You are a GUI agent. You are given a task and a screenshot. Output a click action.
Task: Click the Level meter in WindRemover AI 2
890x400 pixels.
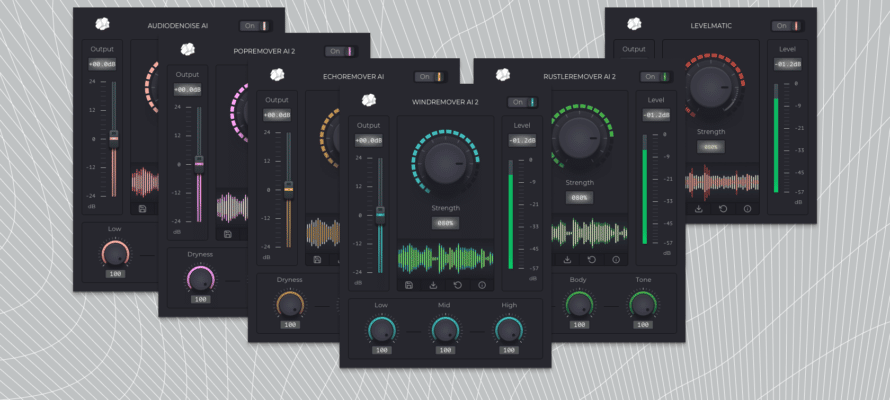point(511,214)
